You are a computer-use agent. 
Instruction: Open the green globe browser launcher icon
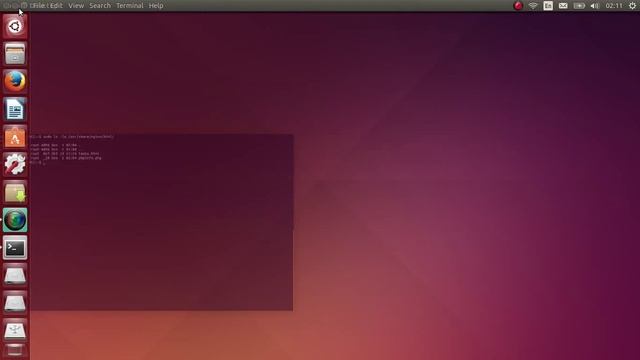click(15, 220)
